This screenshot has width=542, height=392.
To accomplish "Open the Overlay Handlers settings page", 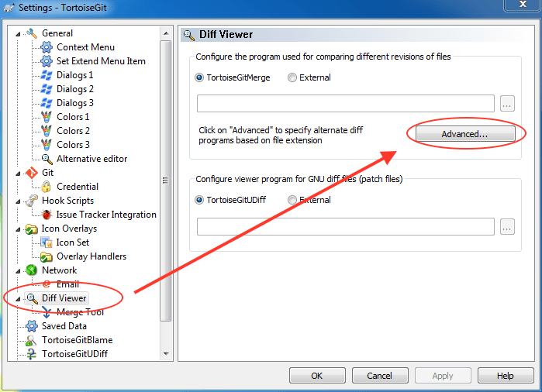I will pos(91,256).
